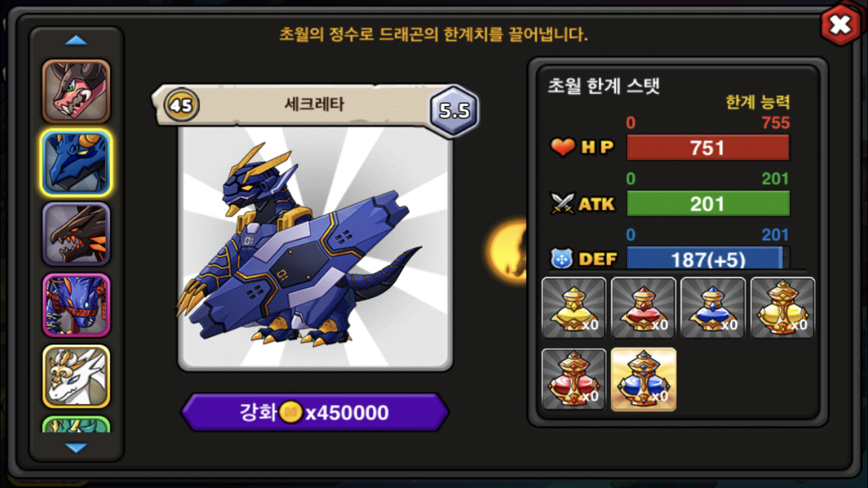
Task: Click the down arrow below dragon list
Action: pyautogui.click(x=76, y=448)
